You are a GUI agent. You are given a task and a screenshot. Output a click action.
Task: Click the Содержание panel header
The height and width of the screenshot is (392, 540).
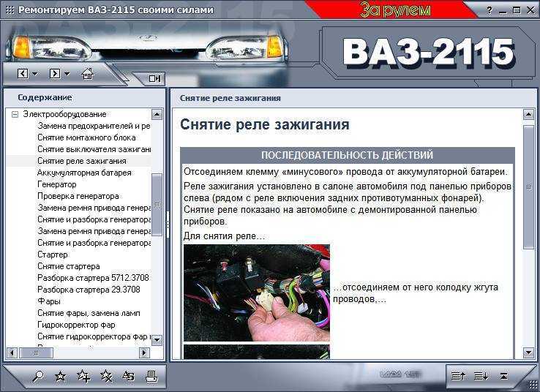[x=45, y=97]
